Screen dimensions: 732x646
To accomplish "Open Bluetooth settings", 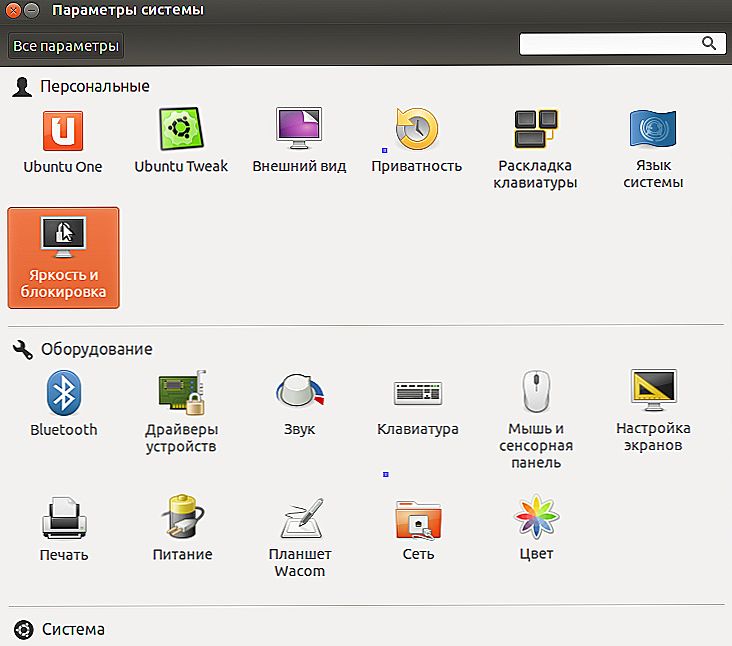I will 63,404.
